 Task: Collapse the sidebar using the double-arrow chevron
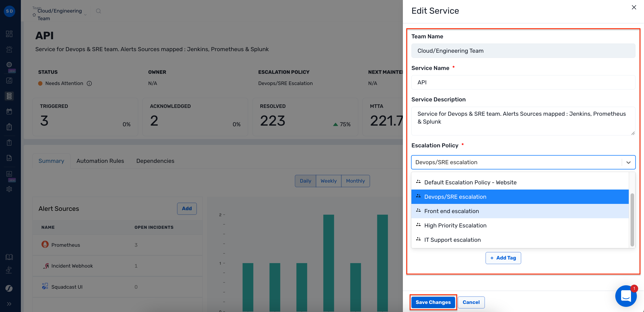(9, 304)
